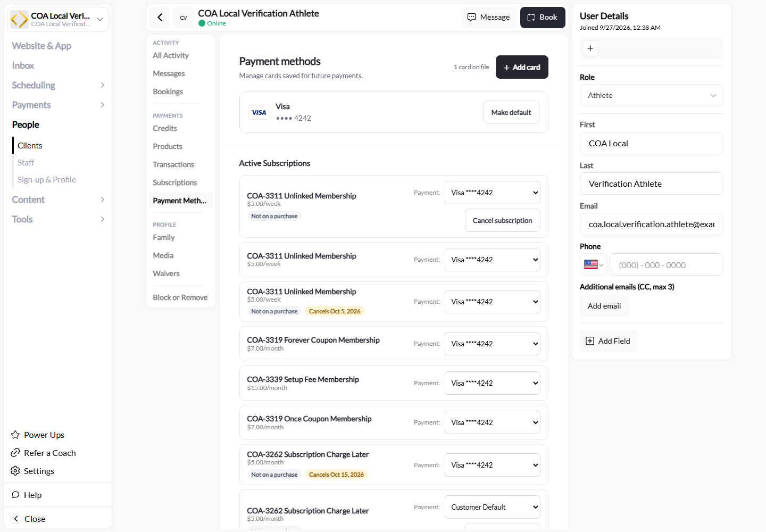Open Sign-up & Profile under People
Viewport: 766px width, 532px height.
(x=47, y=180)
